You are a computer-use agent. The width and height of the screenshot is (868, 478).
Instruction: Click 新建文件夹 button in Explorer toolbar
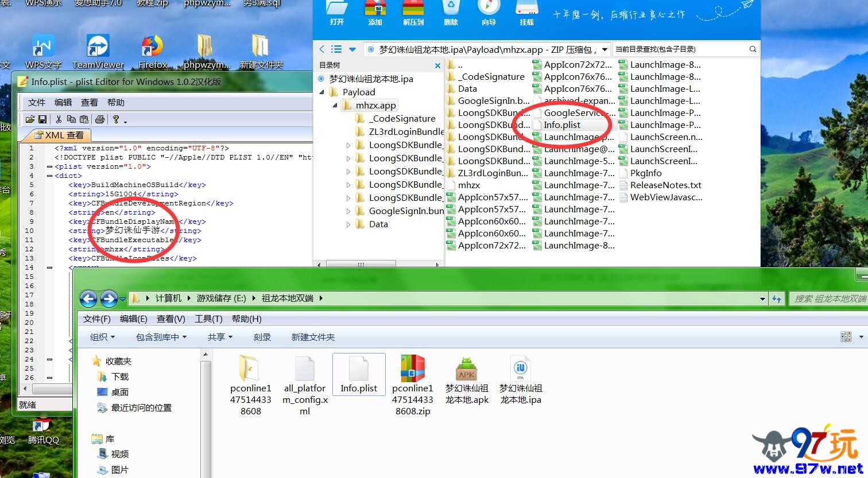[x=313, y=337]
